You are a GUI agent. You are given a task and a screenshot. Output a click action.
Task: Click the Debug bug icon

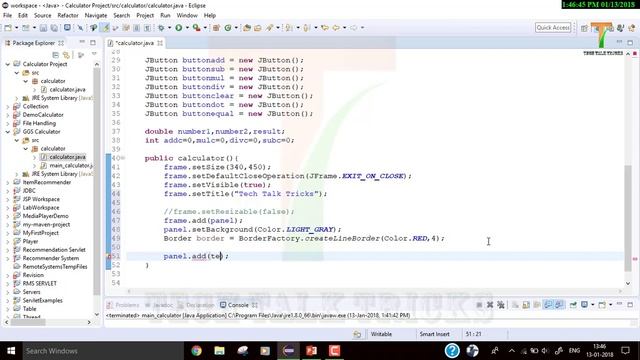point(161,28)
